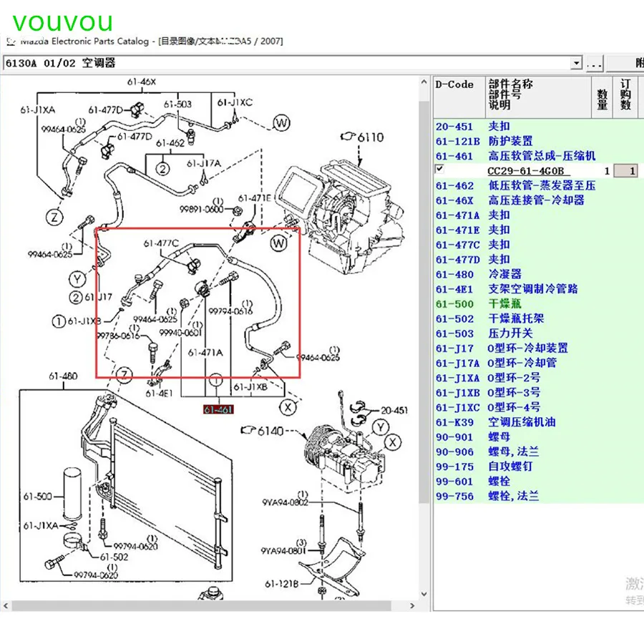Click the ellipsis browse button

click(x=595, y=63)
